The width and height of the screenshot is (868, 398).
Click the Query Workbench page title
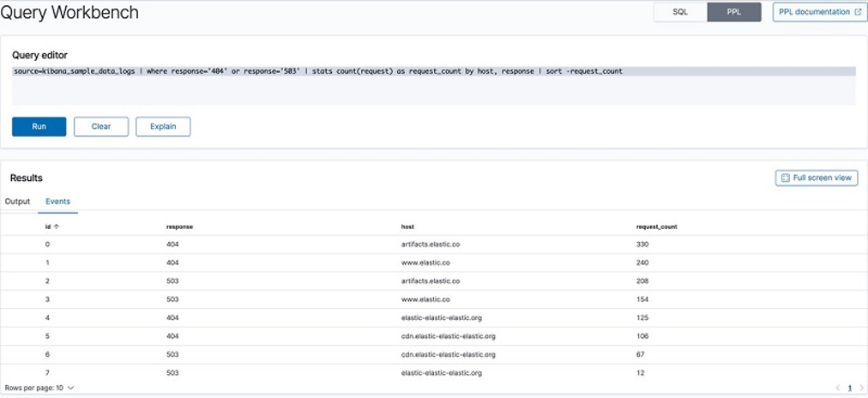point(69,13)
